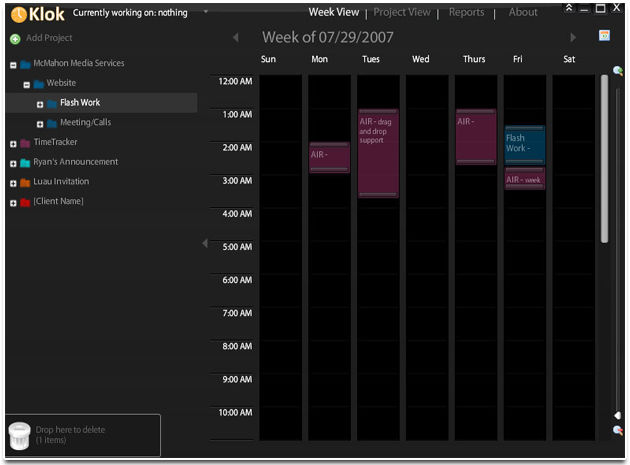This screenshot has height=465, width=630.
Task: Expand the [Client Name] tree node
Action: click(13, 203)
